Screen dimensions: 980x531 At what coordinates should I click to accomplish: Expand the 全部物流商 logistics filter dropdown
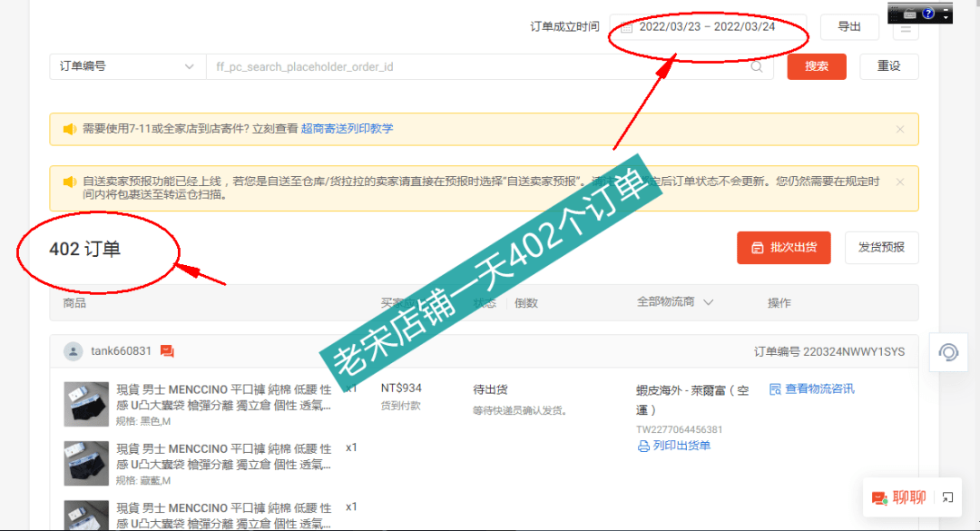click(675, 302)
